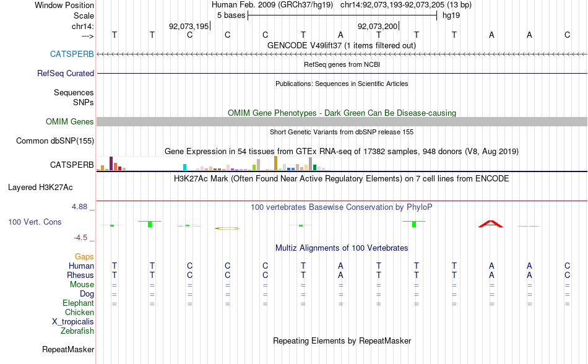Click the tall dark magenta GTEx expression bar

click(111, 163)
